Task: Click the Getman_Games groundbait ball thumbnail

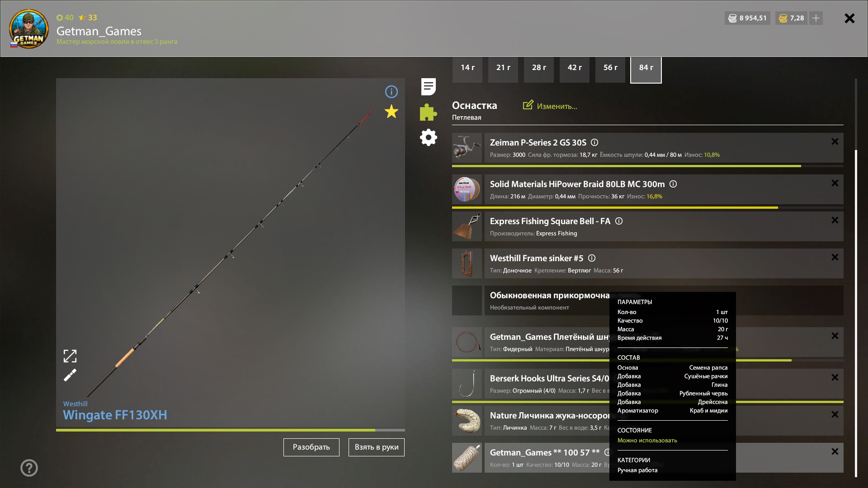Action: point(467,458)
